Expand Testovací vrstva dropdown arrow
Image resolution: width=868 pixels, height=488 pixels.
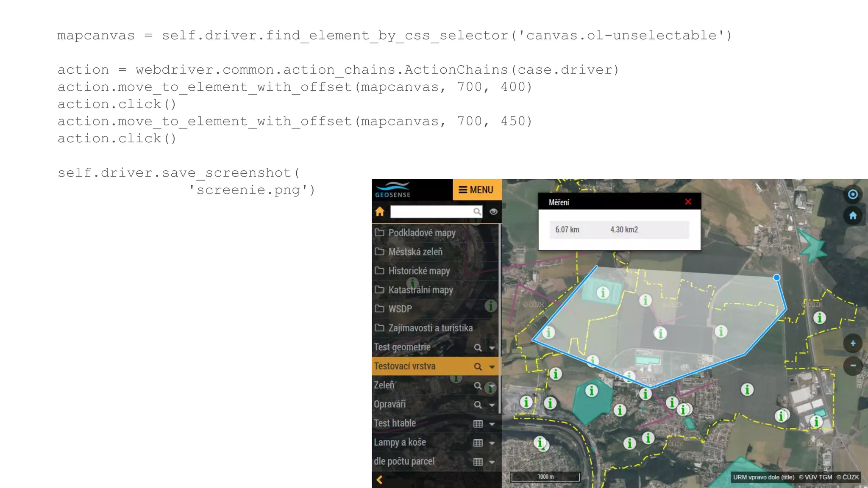coord(492,367)
